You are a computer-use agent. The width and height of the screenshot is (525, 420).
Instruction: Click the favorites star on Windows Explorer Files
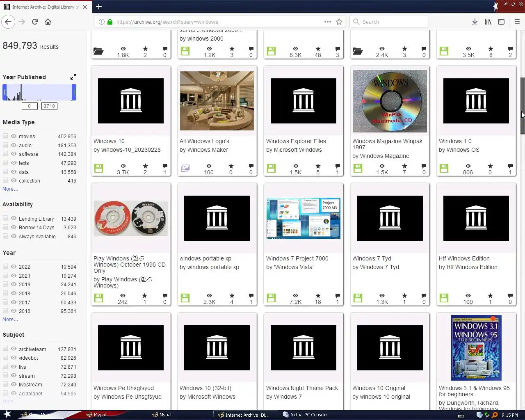318,166
